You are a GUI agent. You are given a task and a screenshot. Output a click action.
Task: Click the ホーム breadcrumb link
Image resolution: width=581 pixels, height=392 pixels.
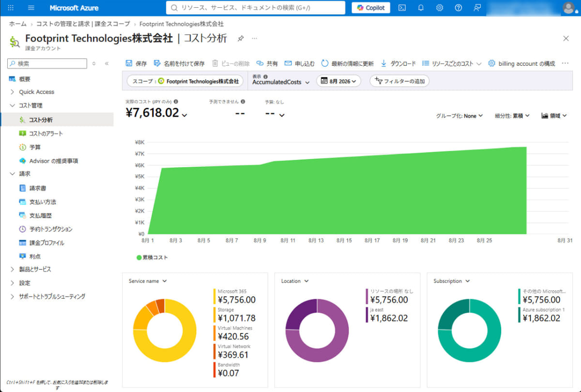click(18, 24)
